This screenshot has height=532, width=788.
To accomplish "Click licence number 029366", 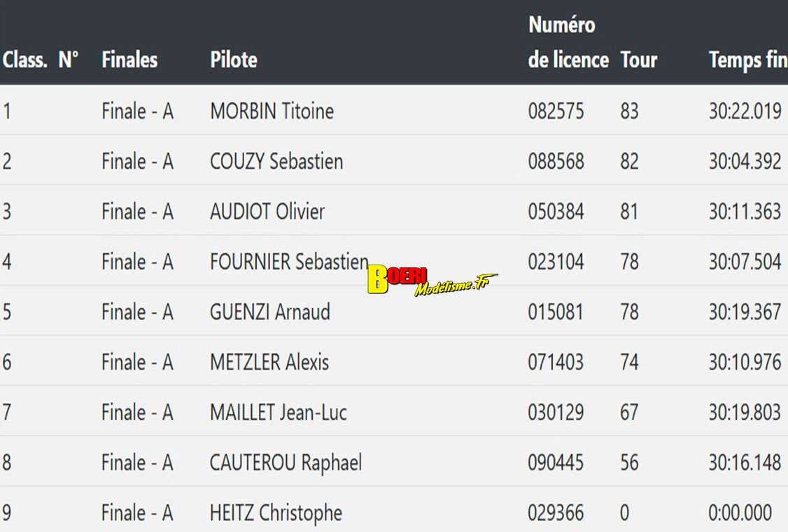I will point(556,513).
